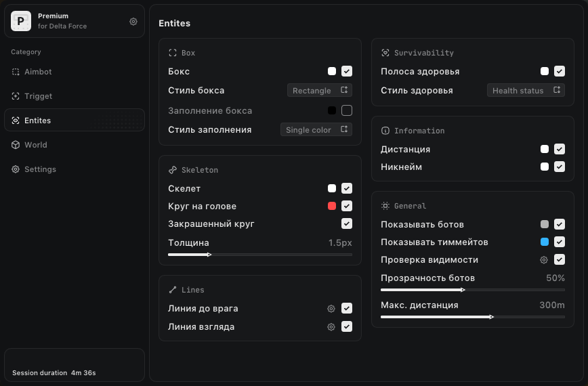
Task: Select the Entites category tab
Action: (38, 121)
